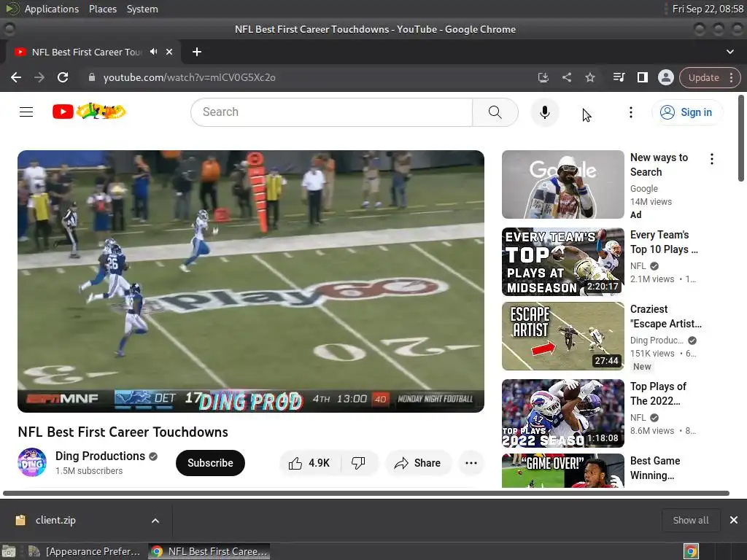
Task: Toggle Chrome side panel
Action: (642, 77)
